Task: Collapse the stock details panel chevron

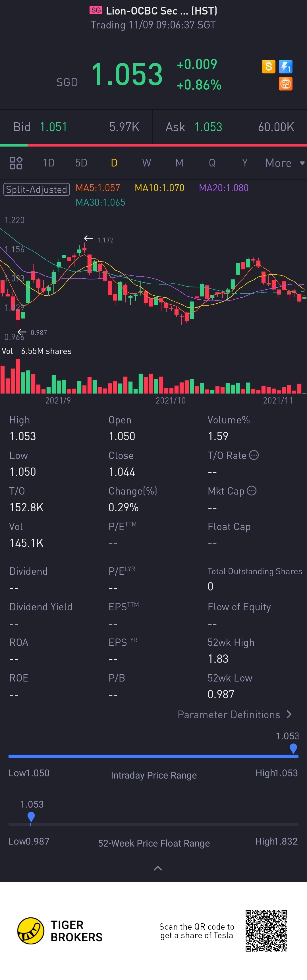Action: pyautogui.click(x=157, y=868)
